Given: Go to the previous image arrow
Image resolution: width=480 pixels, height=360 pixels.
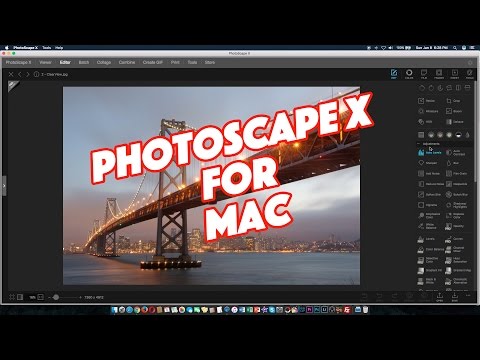Looking at the screenshot, I should point(20,74).
